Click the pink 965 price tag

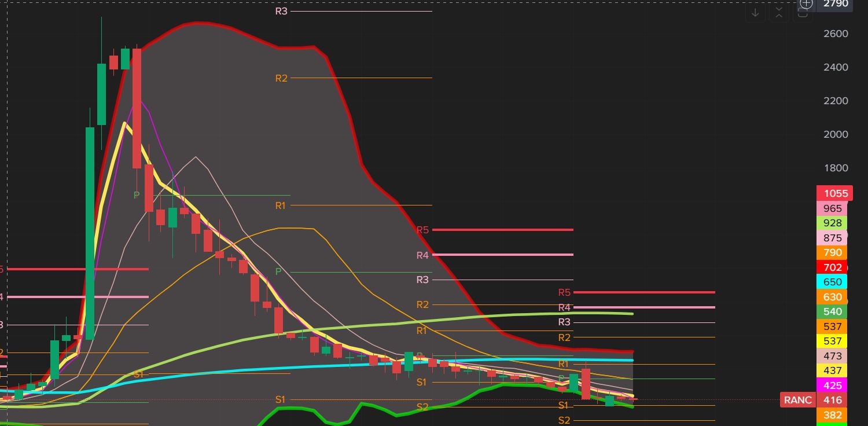tap(832, 208)
